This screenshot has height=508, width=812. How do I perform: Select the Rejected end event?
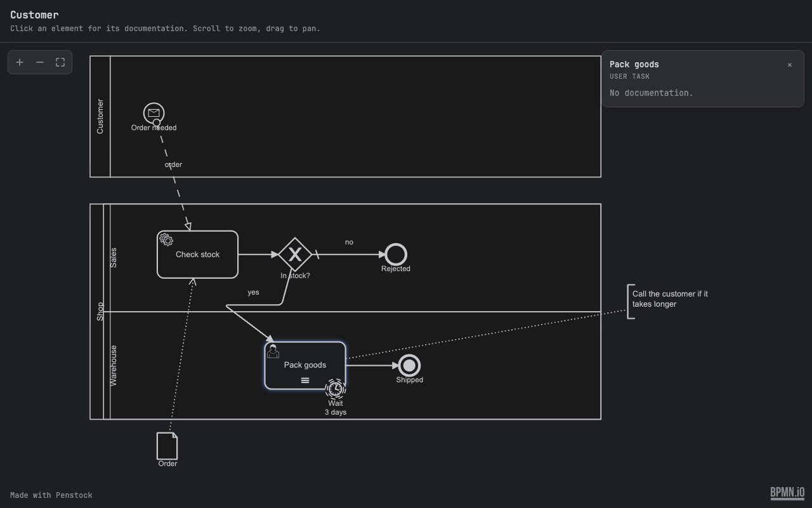click(x=396, y=255)
